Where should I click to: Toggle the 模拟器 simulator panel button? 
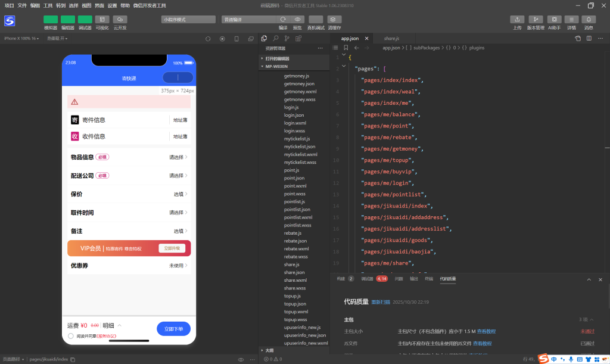tap(51, 20)
